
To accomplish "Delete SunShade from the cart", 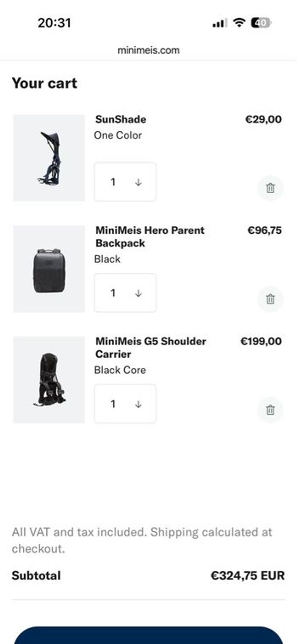I will point(270,188).
